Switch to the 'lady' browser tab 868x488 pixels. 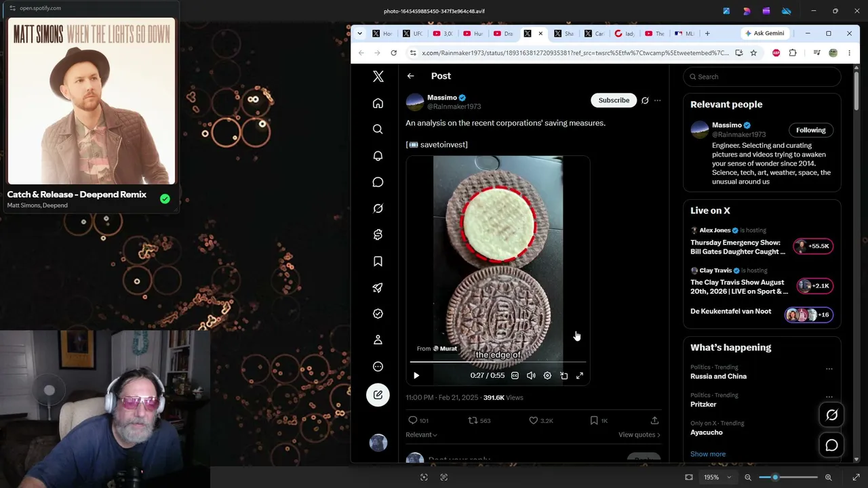(624, 33)
